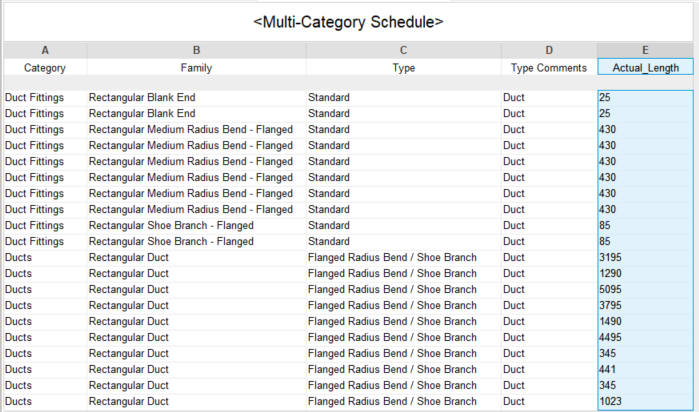Select the Actual_Length cell with value 441
The width and height of the screenshot is (699, 412).
pyautogui.click(x=646, y=370)
